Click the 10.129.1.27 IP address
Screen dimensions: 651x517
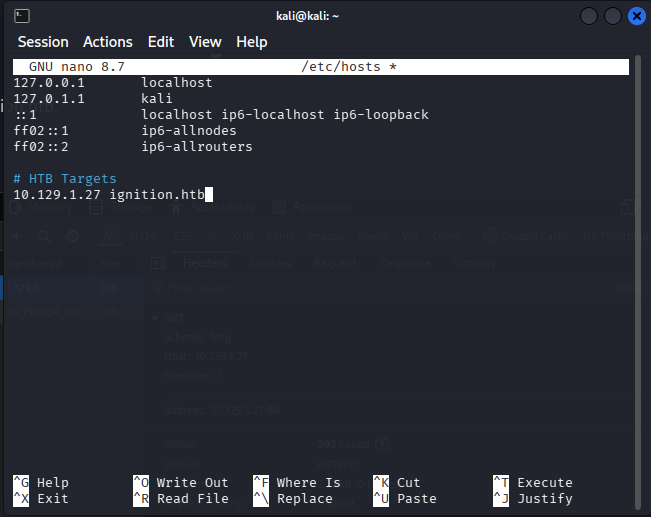(x=57, y=195)
